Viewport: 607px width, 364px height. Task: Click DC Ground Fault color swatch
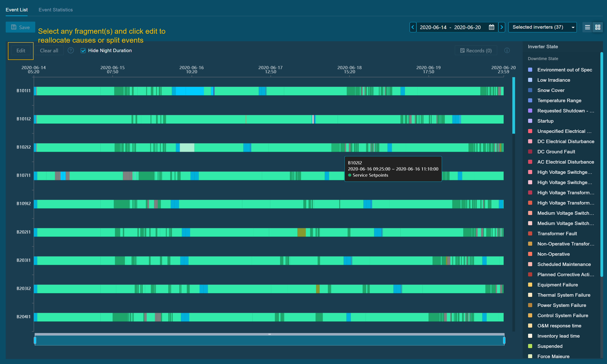(530, 152)
